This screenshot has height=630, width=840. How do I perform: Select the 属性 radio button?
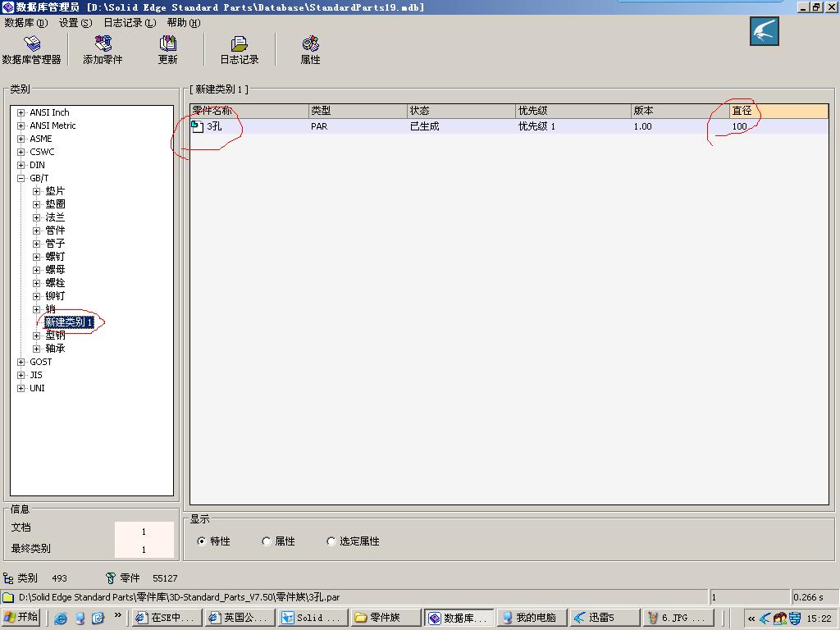click(x=267, y=541)
